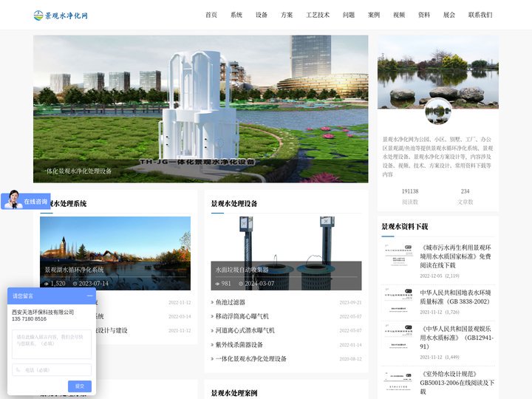Click the 景观水资料下载 sidebar heading
The width and height of the screenshot is (532, 399).
[x=405, y=226]
